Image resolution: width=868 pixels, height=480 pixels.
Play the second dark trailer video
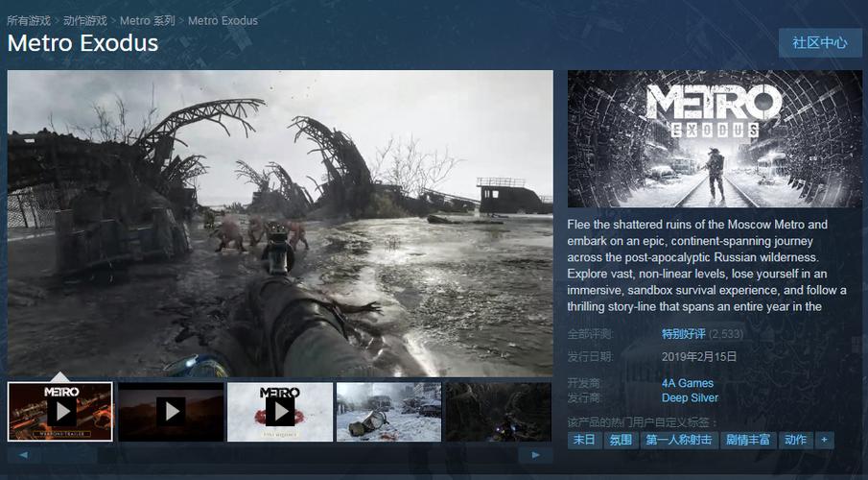(x=171, y=412)
